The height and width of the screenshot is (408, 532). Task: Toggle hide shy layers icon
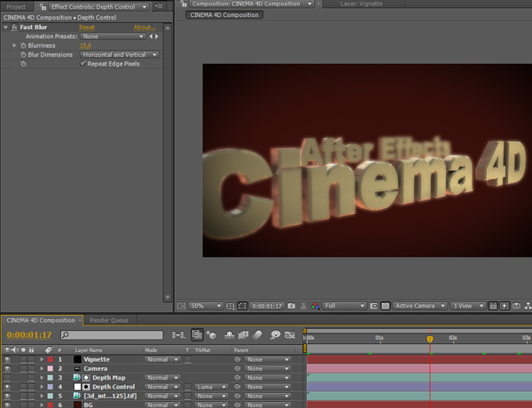point(230,335)
